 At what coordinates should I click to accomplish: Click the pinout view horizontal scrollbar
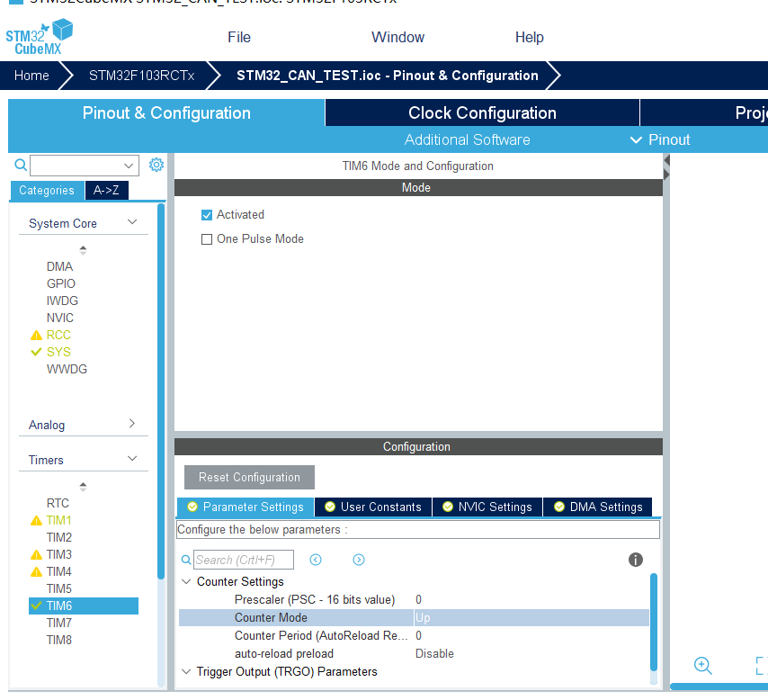click(x=719, y=687)
